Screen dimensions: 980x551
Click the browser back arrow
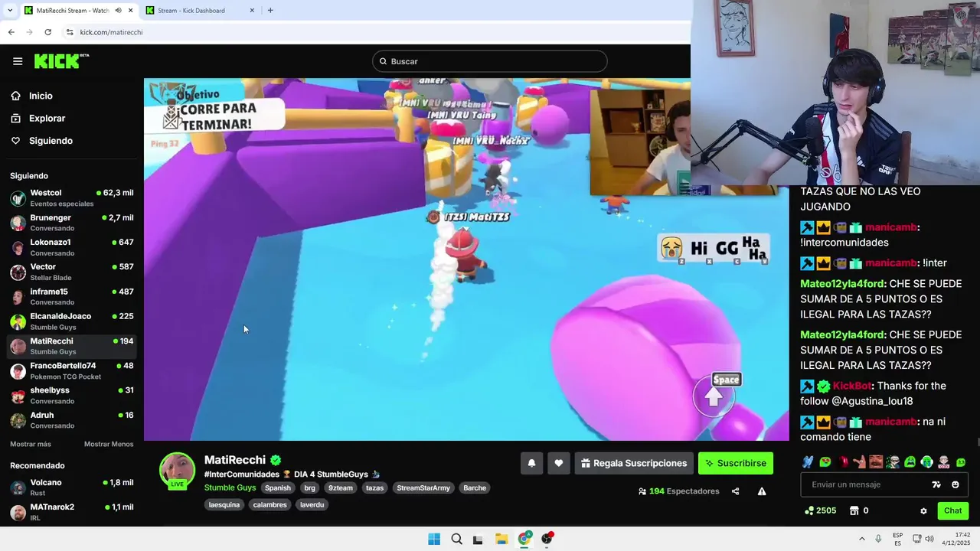pos(11,32)
